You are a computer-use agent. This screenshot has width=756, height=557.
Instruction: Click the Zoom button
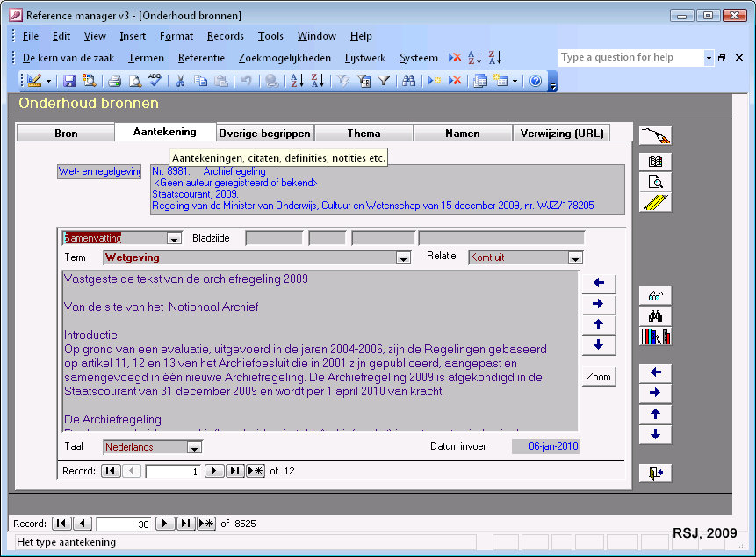598,376
